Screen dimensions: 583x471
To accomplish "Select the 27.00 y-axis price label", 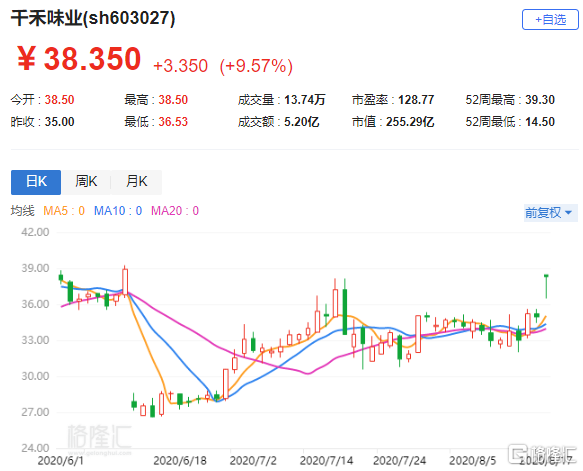I will point(35,412).
